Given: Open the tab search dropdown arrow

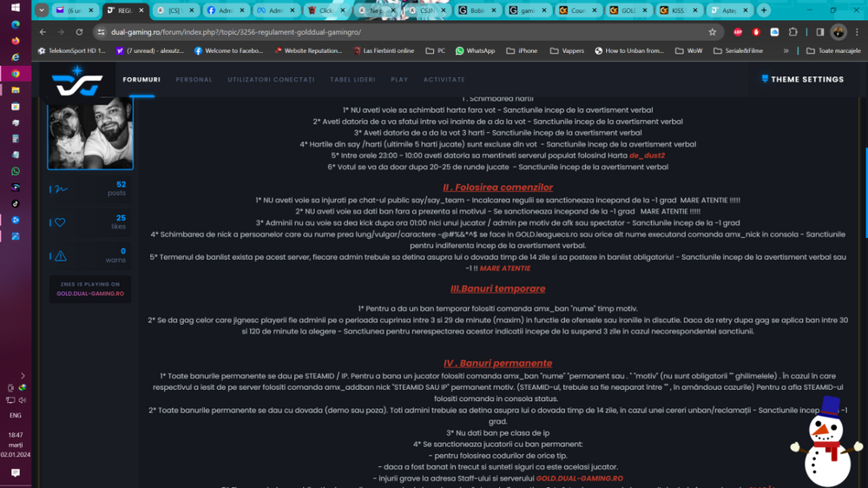Looking at the screenshot, I should click(42, 10).
